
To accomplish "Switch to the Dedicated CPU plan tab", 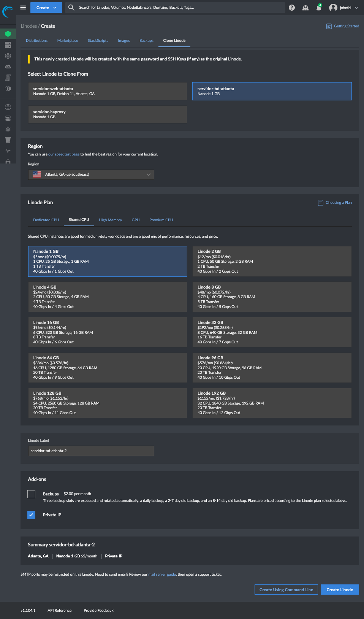I will coord(46,220).
